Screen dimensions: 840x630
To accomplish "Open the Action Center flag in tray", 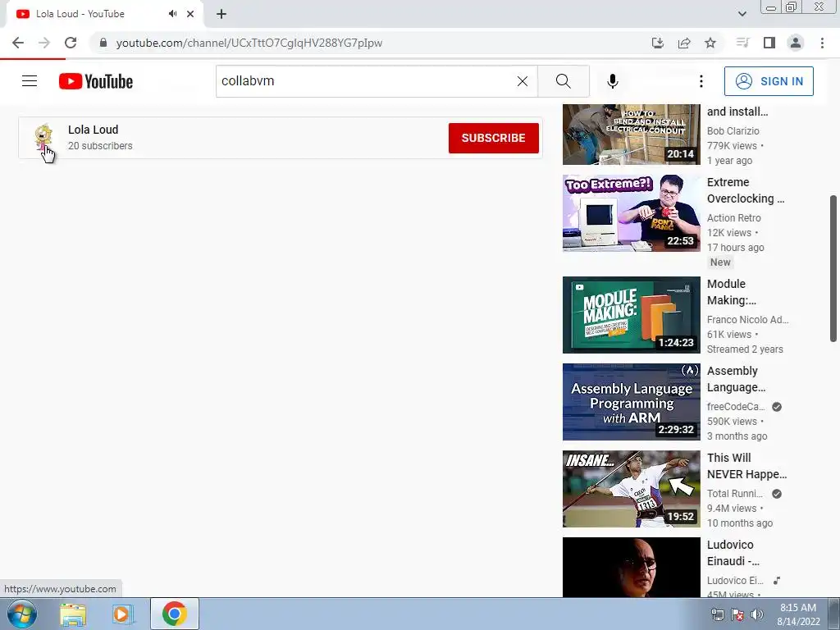I will 737,614.
